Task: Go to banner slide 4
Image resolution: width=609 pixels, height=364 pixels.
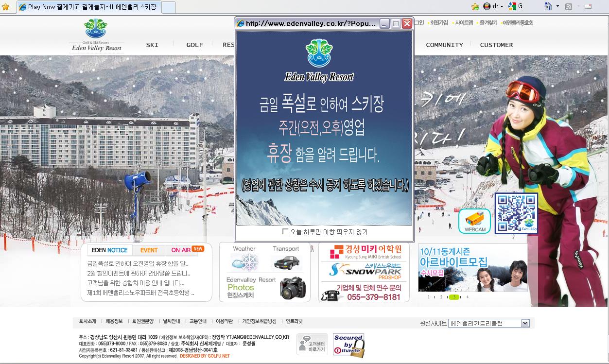Action: pos(468,297)
